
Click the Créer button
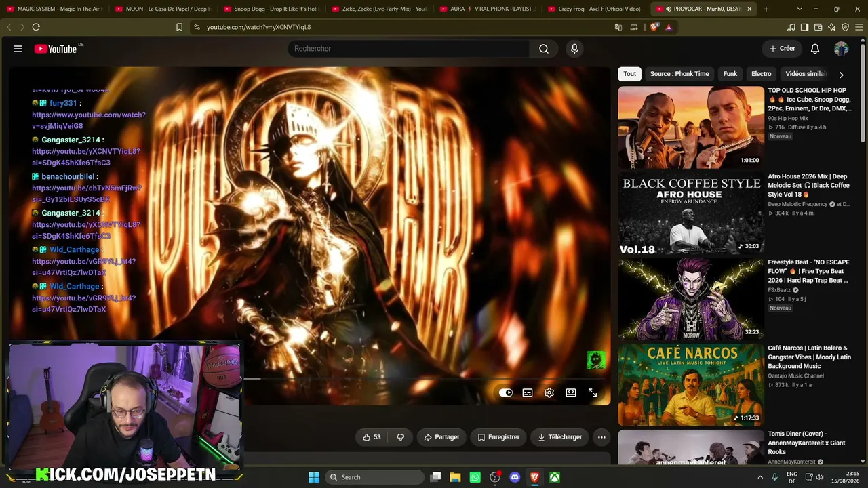pyautogui.click(x=782, y=49)
